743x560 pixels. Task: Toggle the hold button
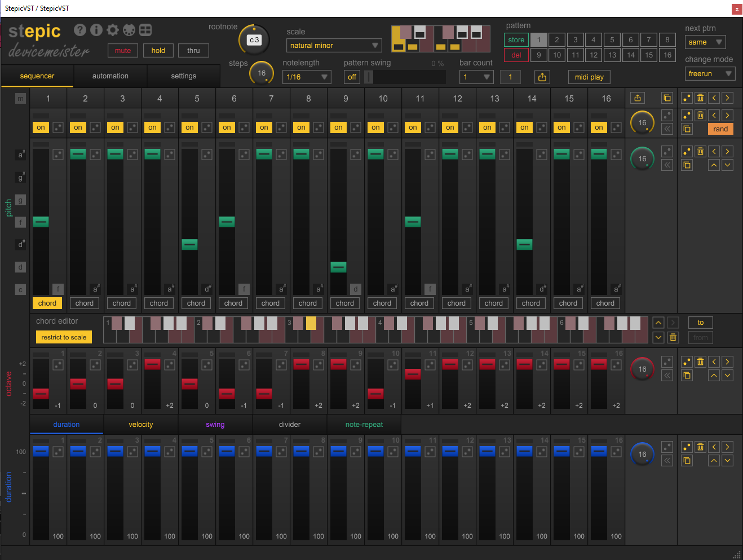click(x=158, y=51)
